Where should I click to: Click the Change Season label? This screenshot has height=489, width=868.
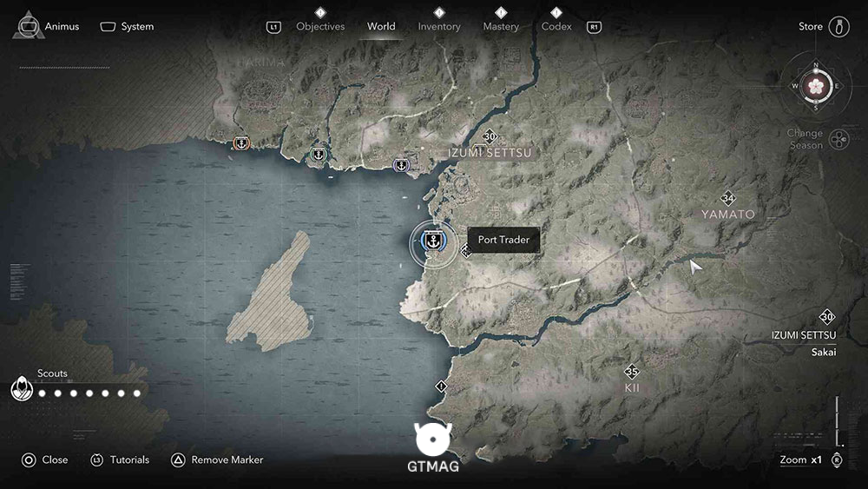(805, 139)
